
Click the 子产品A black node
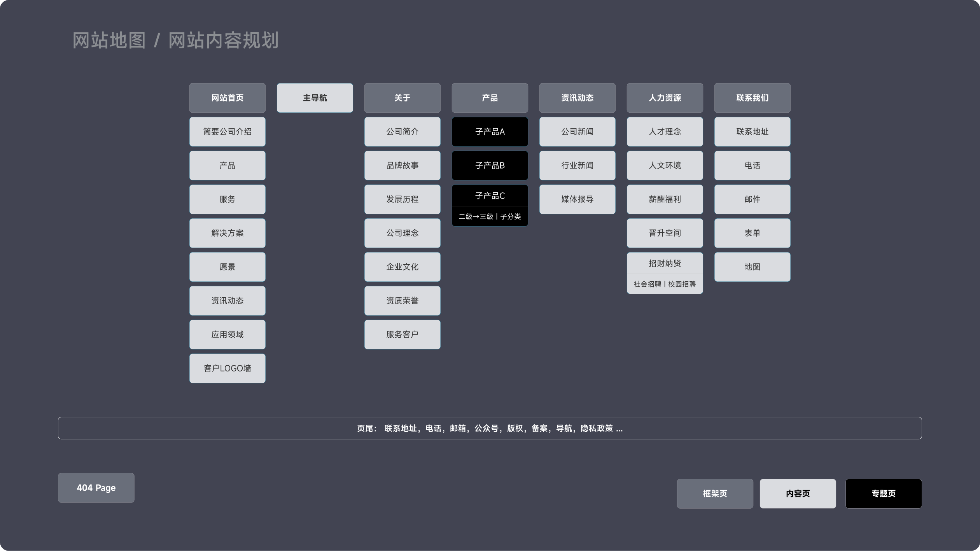click(490, 131)
